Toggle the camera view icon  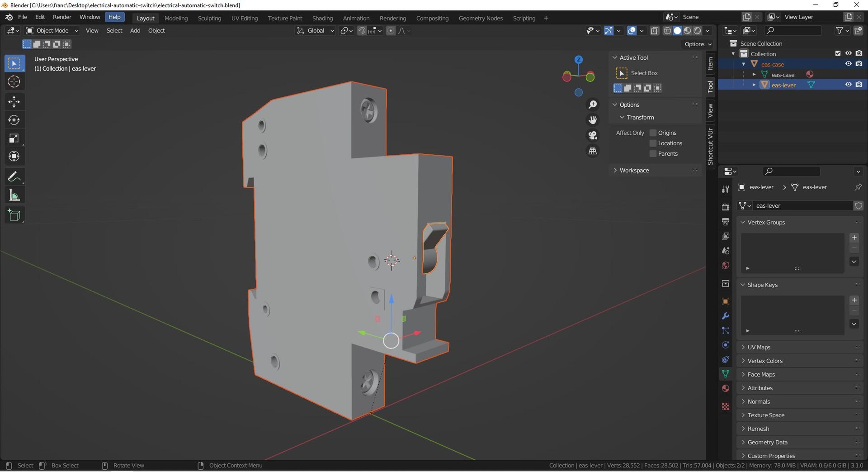click(x=593, y=135)
